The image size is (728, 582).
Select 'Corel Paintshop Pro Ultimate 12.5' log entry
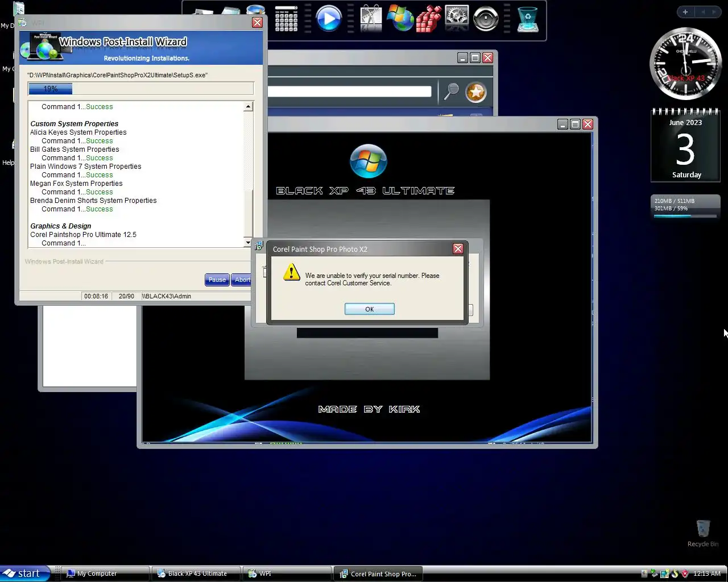click(x=83, y=234)
